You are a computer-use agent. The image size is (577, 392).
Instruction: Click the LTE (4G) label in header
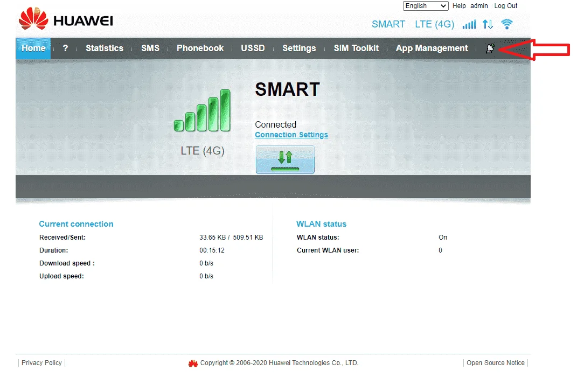click(435, 24)
